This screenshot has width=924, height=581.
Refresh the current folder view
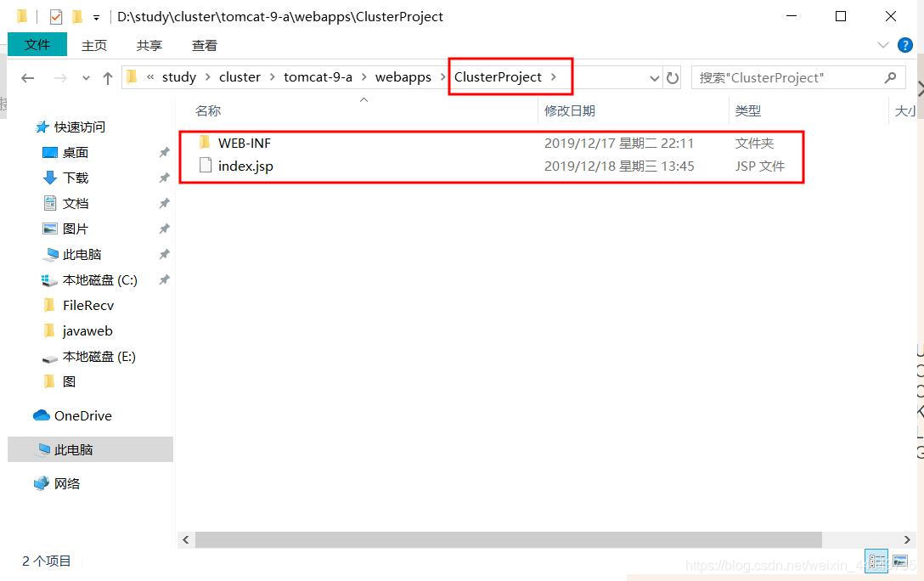coord(673,78)
